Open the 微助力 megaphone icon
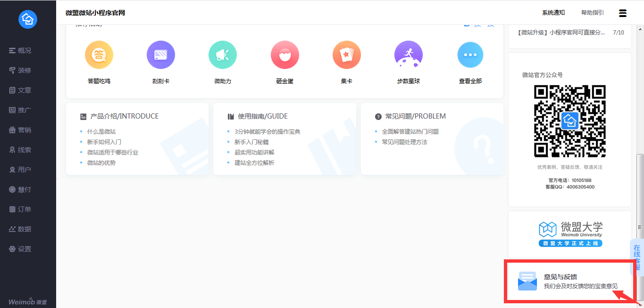Image resolution: width=644 pixels, height=308 pixels. tap(223, 55)
